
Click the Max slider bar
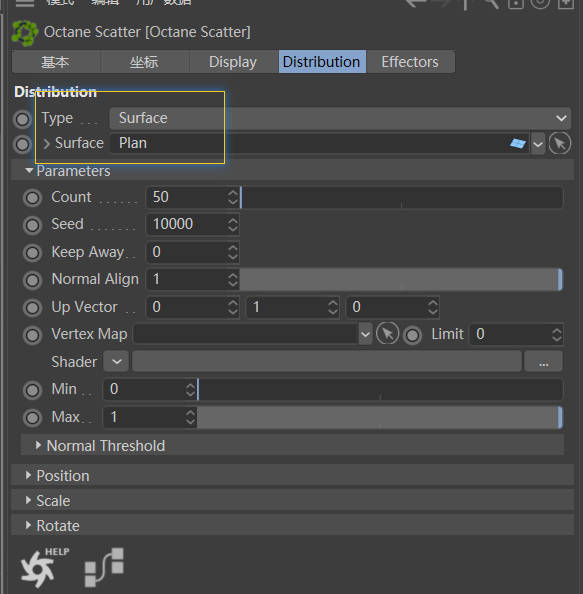(380, 417)
